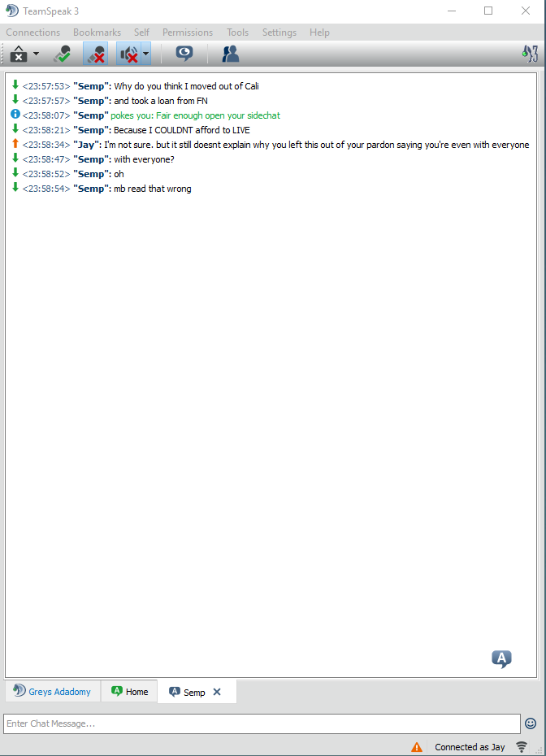Viewport: 546px width, 756px height.
Task: Click the green incoming arrow at 23:57:53
Action: click(x=15, y=85)
